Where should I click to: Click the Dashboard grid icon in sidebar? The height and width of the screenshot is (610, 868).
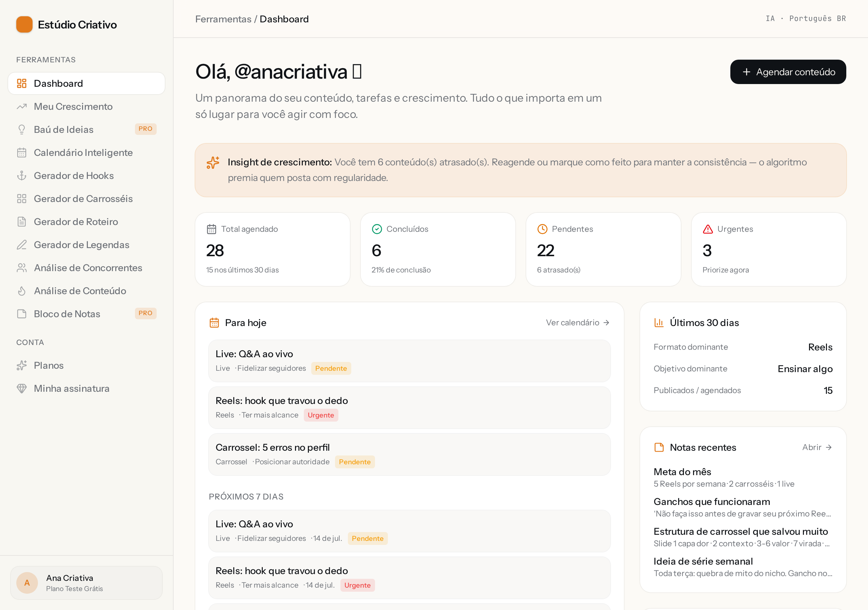tap(22, 83)
